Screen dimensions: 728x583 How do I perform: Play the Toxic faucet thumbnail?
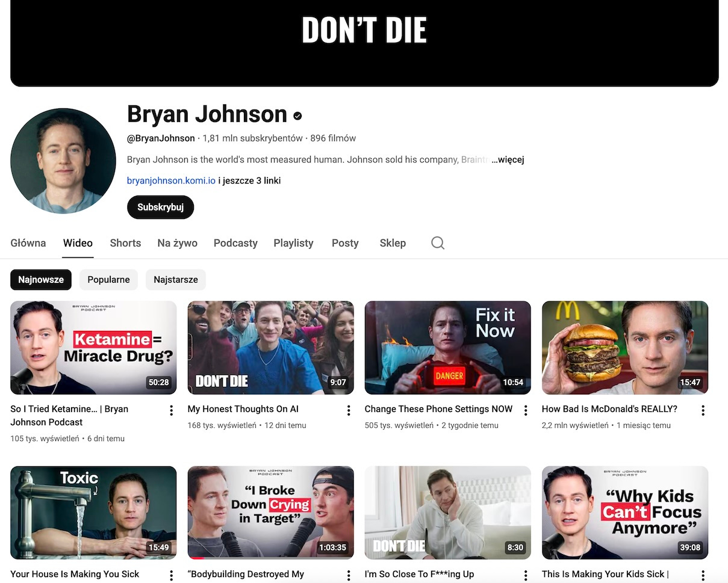coord(93,513)
